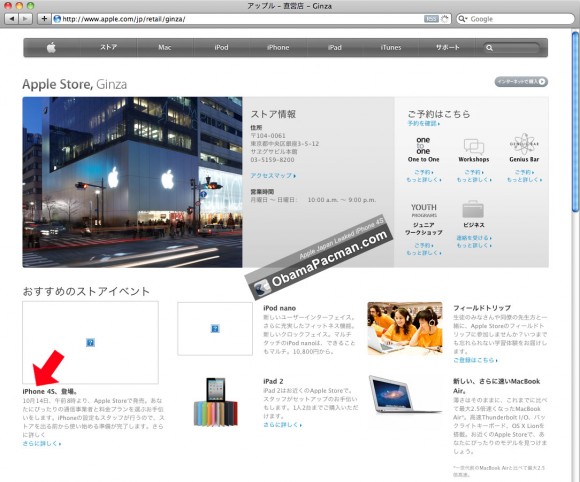Click the iPad 2 heading
580x482 pixels.
pos(273,381)
